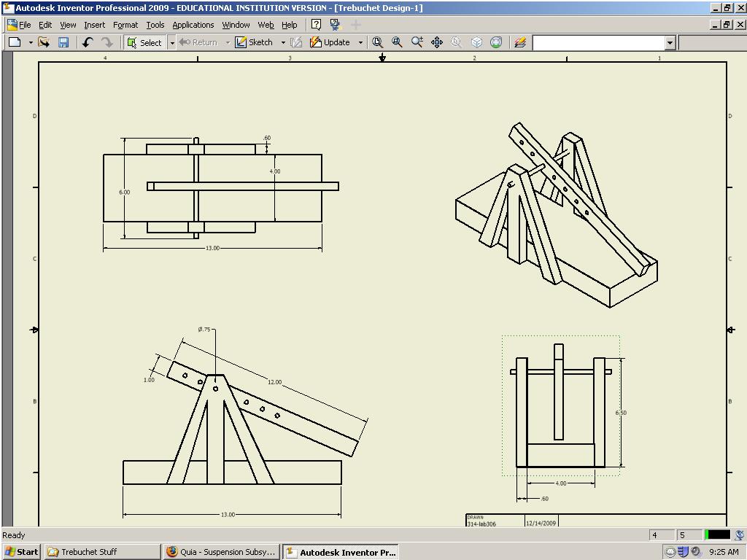Open the Help menu item
Screen dimensions: 747x560
tap(290, 24)
